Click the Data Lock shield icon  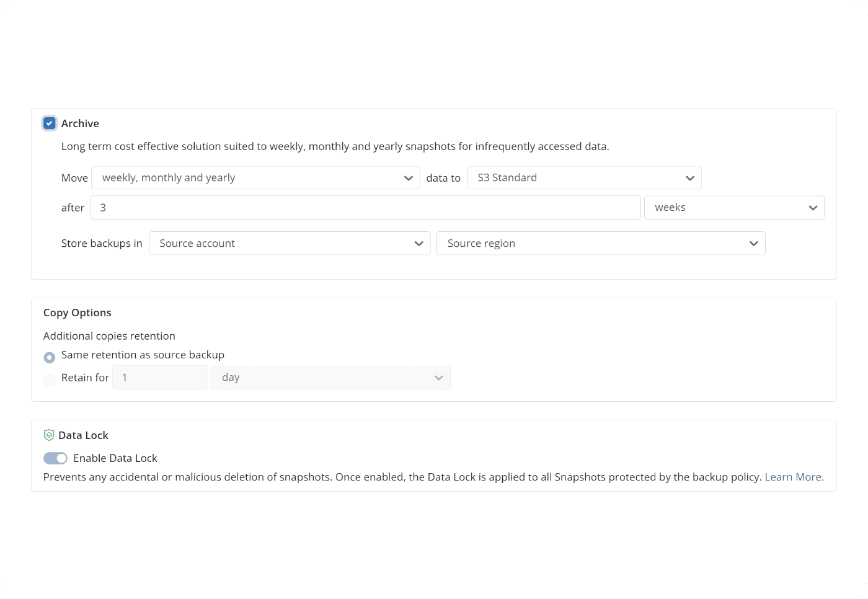click(x=49, y=435)
